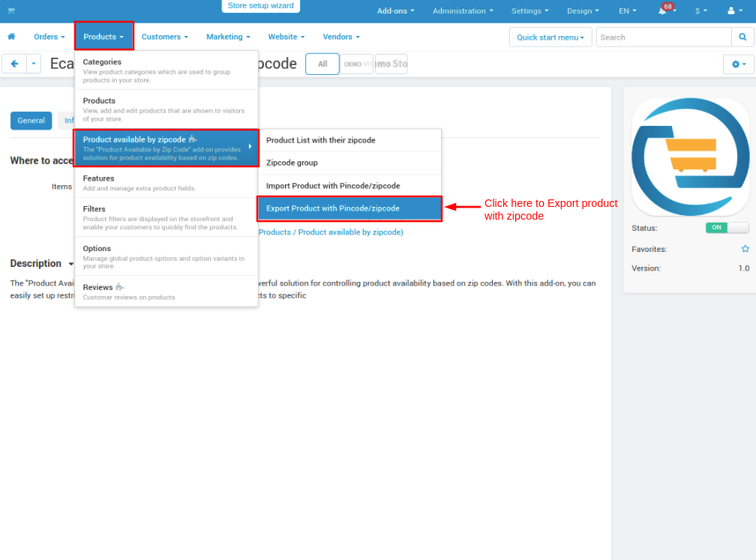
Task: Open the Orders menu
Action: point(49,37)
